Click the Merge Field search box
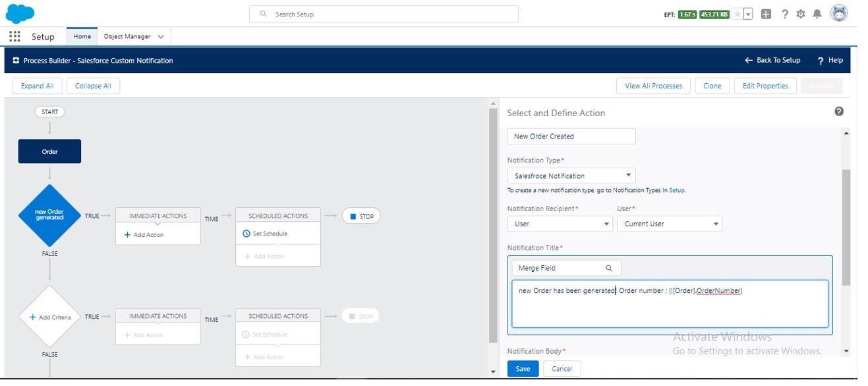This screenshot has width=868, height=386. coord(567,268)
